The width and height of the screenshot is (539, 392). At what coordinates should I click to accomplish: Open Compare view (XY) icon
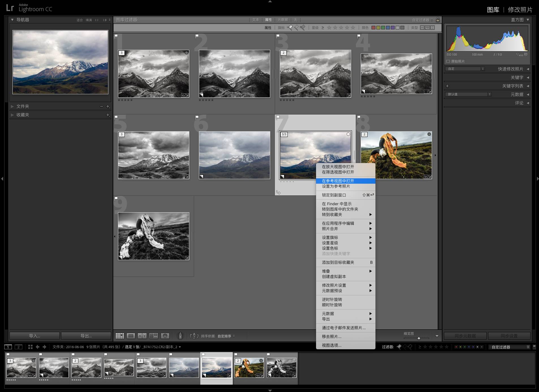point(142,336)
